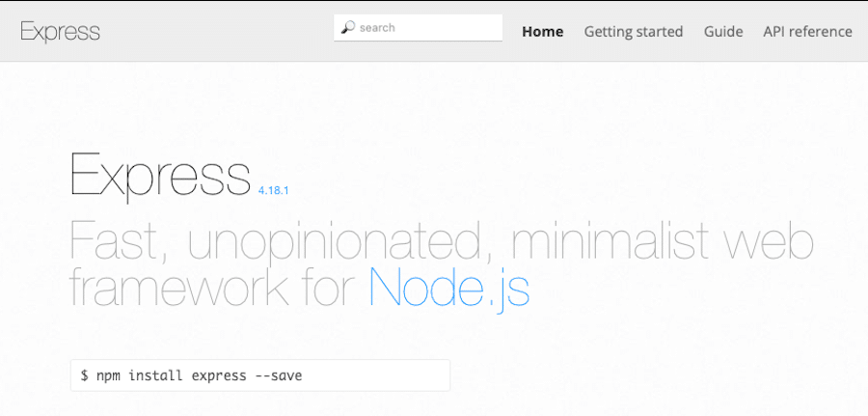Image resolution: width=868 pixels, height=416 pixels.
Task: Focus the search input field
Action: (418, 28)
